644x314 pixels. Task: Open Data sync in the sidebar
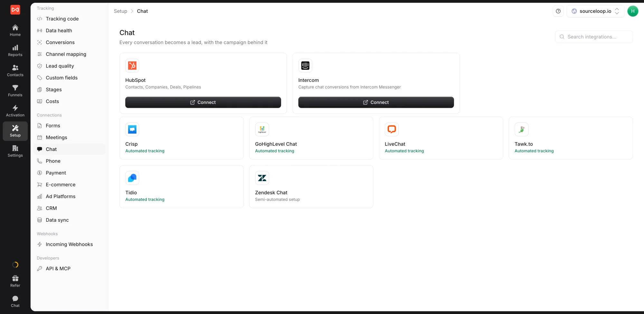[x=69, y=220]
